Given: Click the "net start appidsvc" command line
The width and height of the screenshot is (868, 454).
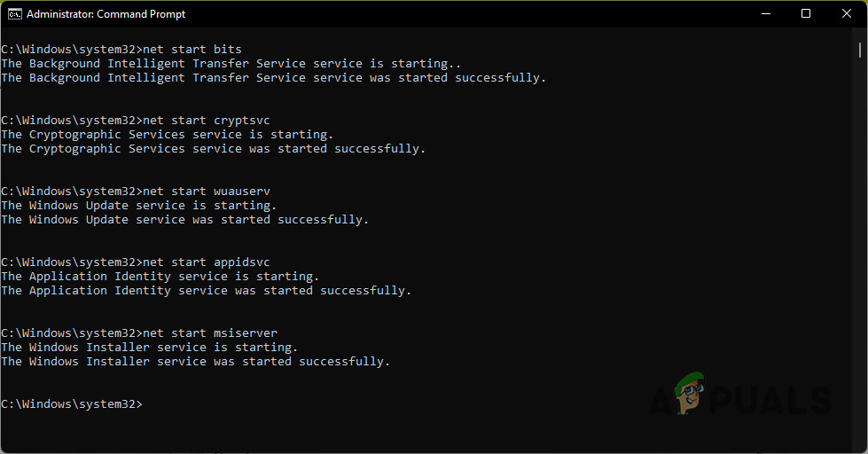Looking at the screenshot, I should (x=136, y=262).
